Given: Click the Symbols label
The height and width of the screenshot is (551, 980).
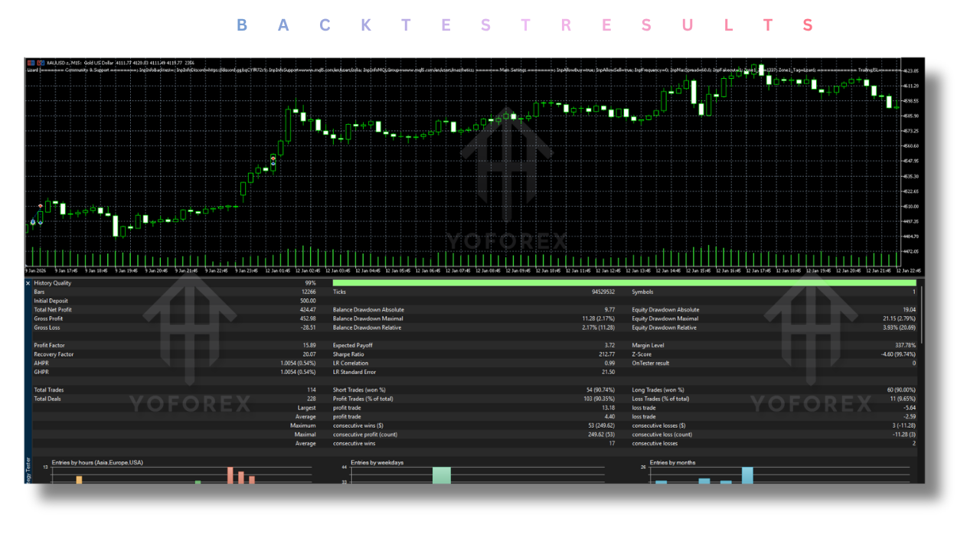Looking at the screenshot, I should [x=643, y=292].
